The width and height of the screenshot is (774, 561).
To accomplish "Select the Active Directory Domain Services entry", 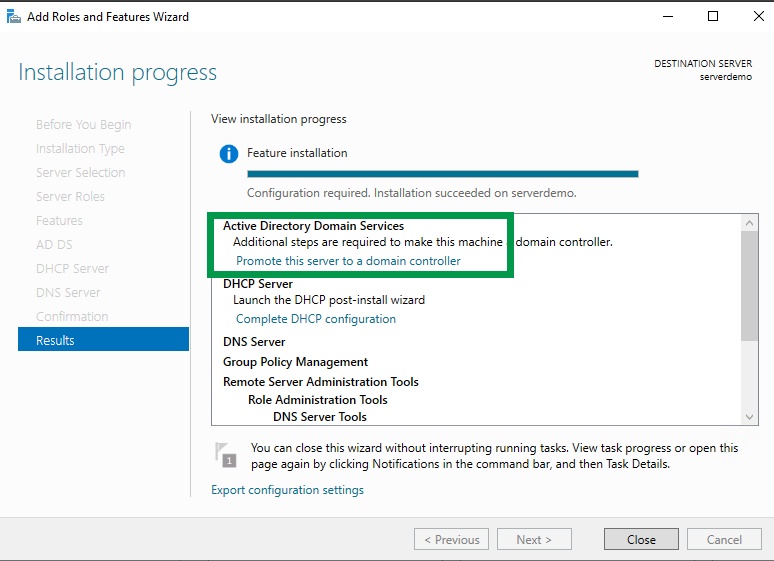I will pos(313,226).
